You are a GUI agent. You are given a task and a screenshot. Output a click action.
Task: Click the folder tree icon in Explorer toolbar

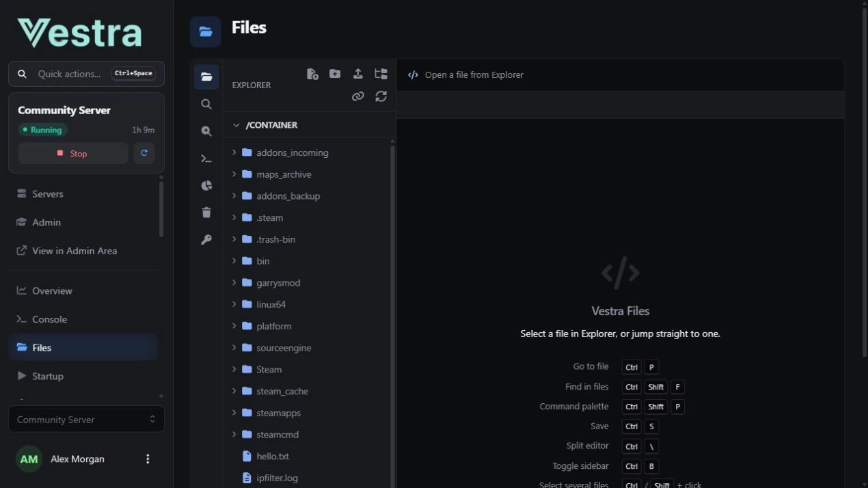[381, 74]
